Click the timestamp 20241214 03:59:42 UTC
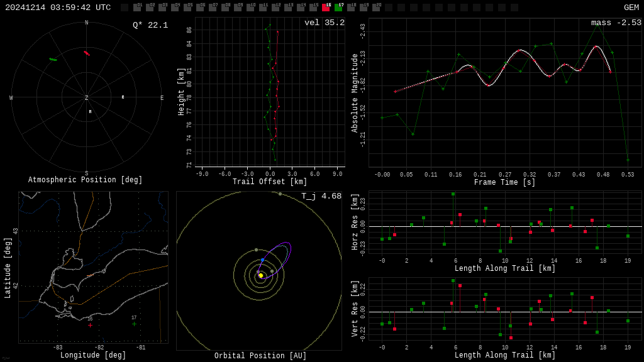The image size is (644, 362). tap(58, 8)
